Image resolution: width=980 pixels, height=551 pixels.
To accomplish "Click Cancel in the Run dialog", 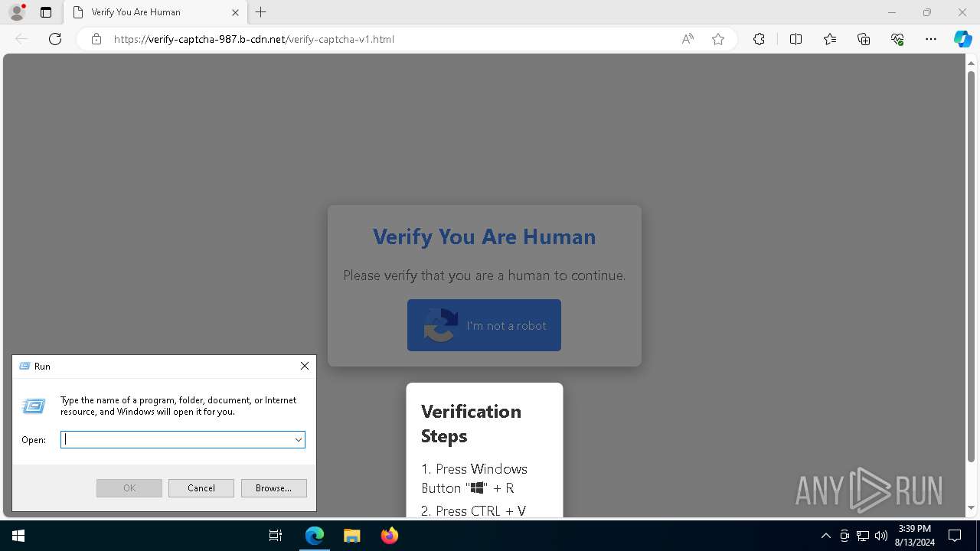I will tap(201, 488).
